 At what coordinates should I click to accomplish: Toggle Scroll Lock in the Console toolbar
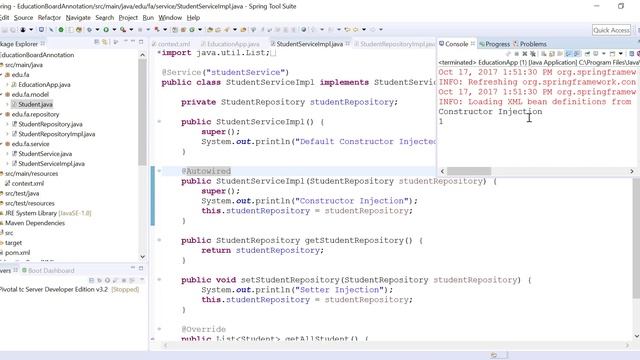[552, 53]
